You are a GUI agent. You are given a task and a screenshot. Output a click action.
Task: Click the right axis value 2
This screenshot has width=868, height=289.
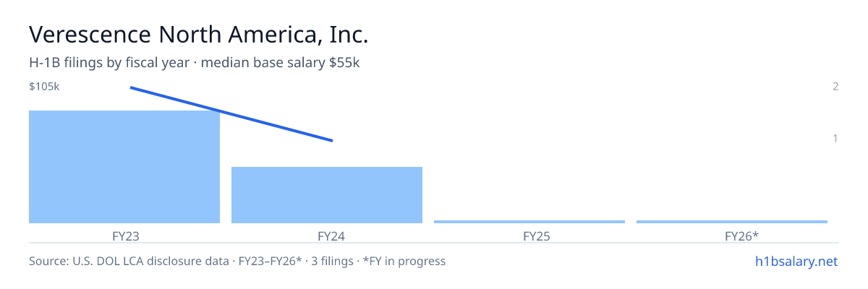(835, 87)
